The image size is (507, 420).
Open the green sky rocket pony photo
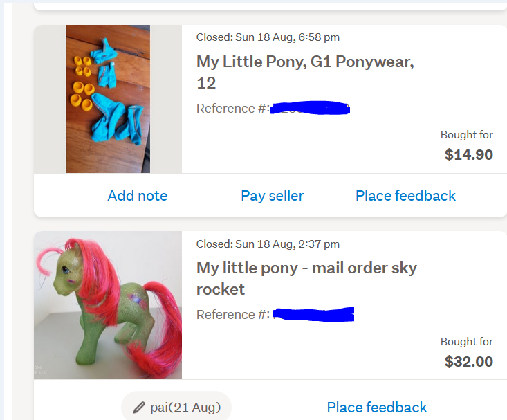coord(108,305)
